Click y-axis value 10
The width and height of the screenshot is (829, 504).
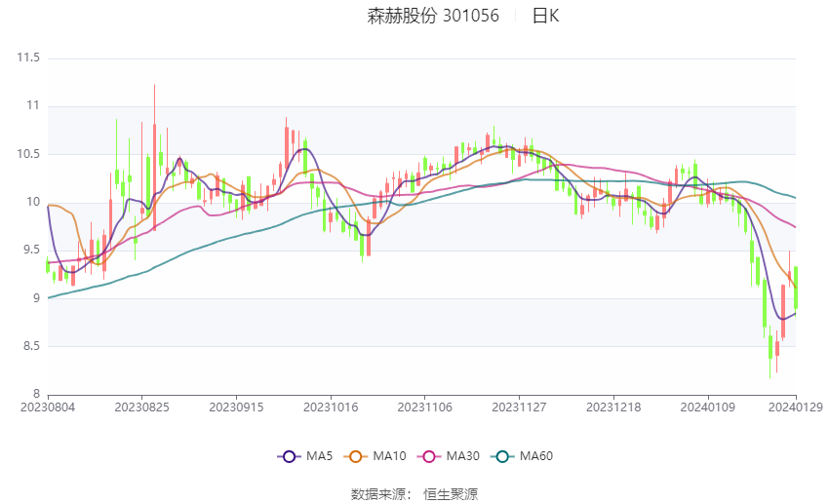point(33,202)
